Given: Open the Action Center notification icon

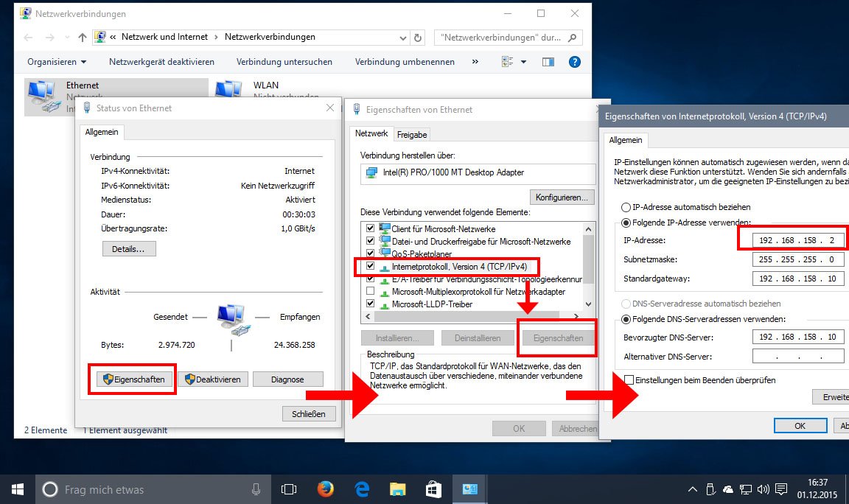Looking at the screenshot, I should coord(780,489).
